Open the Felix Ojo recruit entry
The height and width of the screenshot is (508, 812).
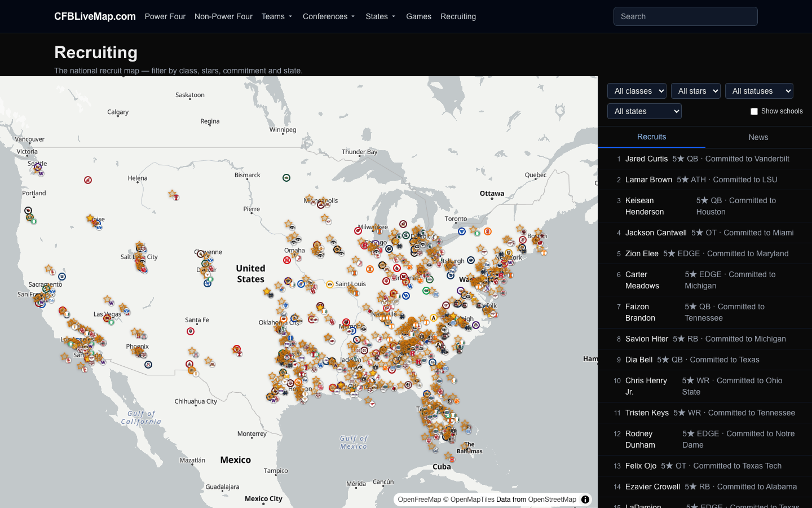click(x=705, y=466)
